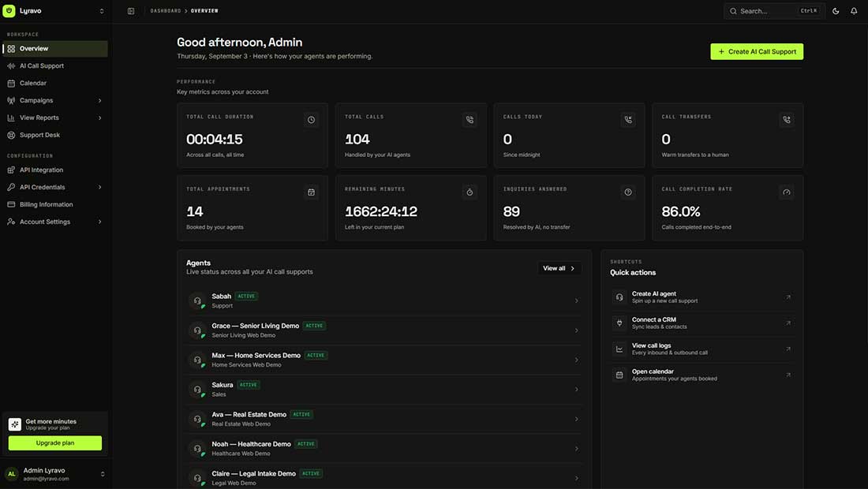This screenshot has height=489, width=868.
Task: Open the Lyravo workspace switcher arrows
Action: 101,11
